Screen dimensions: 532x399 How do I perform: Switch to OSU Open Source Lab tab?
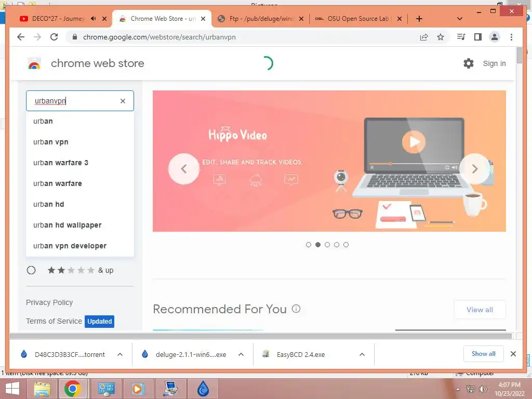point(358,19)
